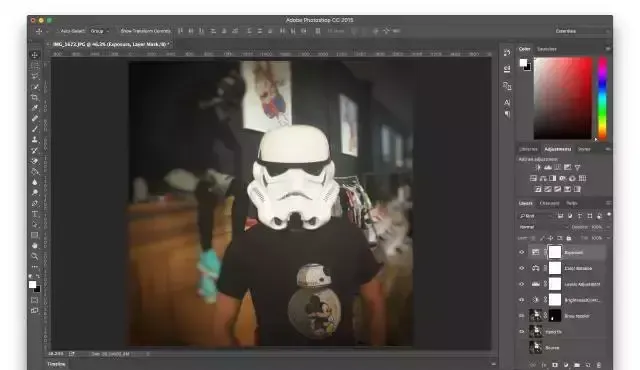Switch to the Libraries tab

528,149
